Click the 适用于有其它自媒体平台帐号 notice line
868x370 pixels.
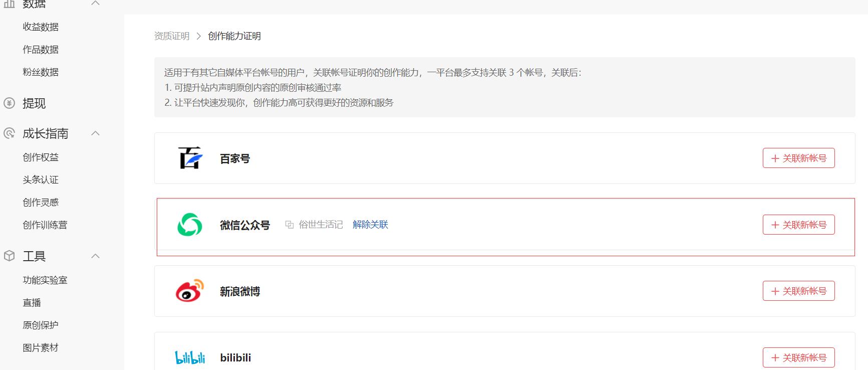[x=373, y=73]
